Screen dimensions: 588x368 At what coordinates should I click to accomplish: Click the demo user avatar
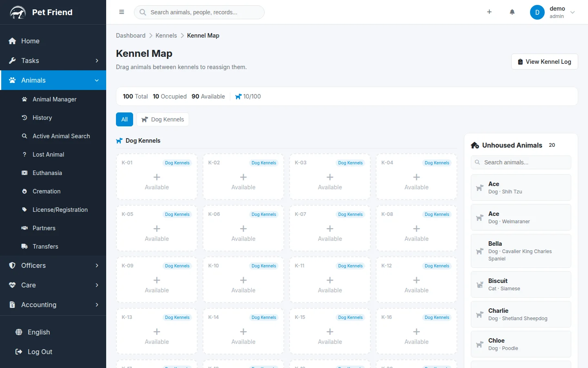(537, 12)
